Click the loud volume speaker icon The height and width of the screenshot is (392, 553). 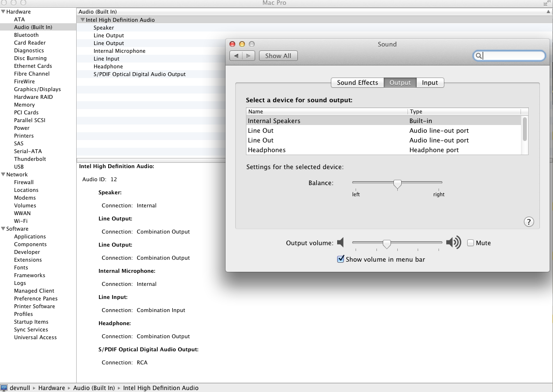[x=454, y=242]
